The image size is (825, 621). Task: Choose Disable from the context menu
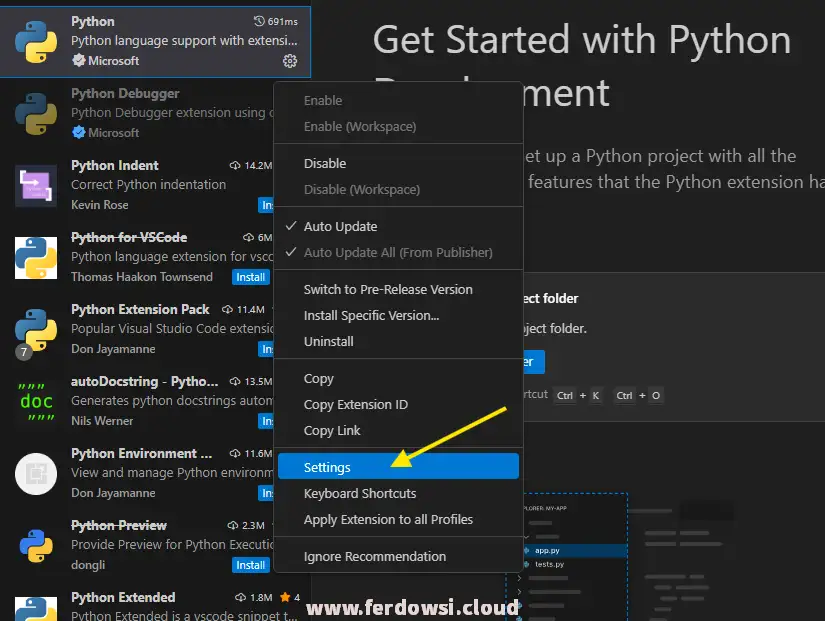coord(398,163)
